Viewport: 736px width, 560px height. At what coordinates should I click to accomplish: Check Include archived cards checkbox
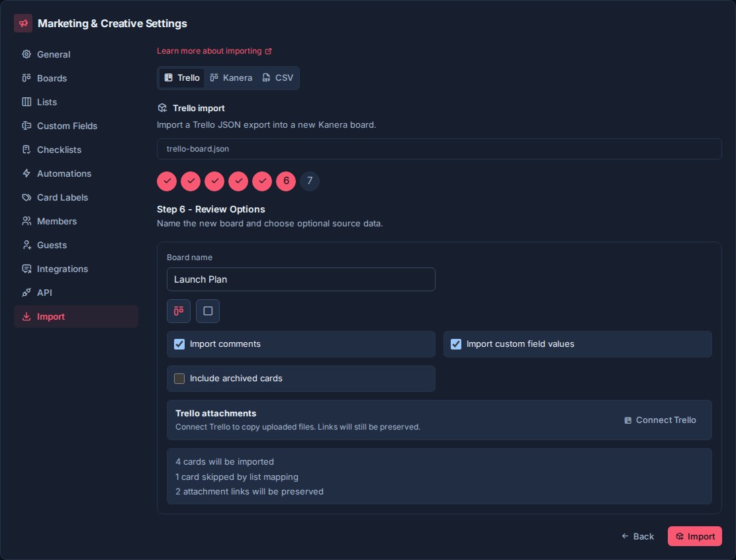click(179, 379)
